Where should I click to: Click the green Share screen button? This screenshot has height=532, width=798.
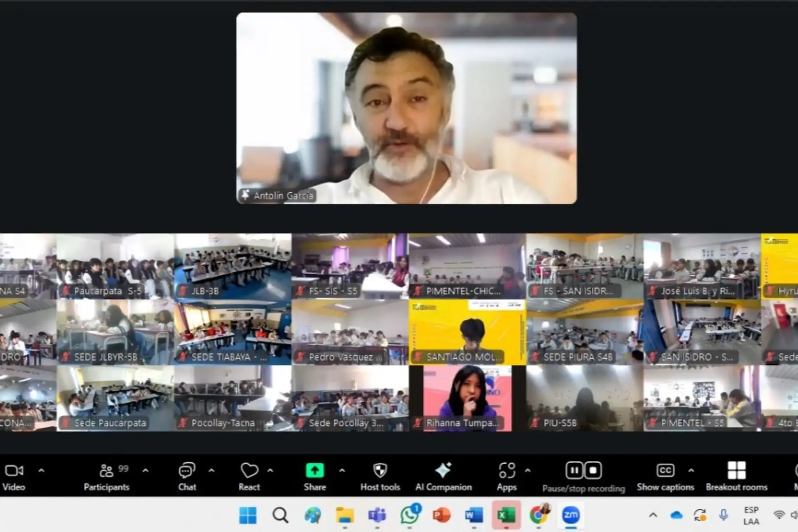pos(315,477)
